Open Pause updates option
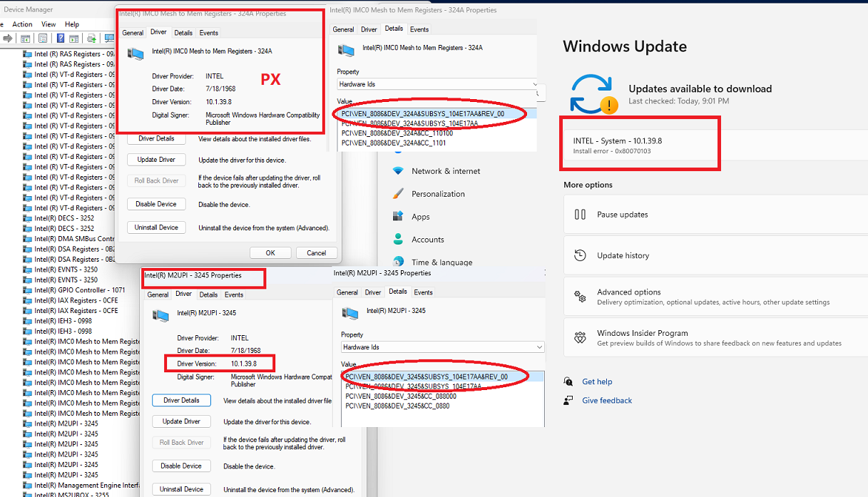The width and height of the screenshot is (868, 497). pos(715,215)
